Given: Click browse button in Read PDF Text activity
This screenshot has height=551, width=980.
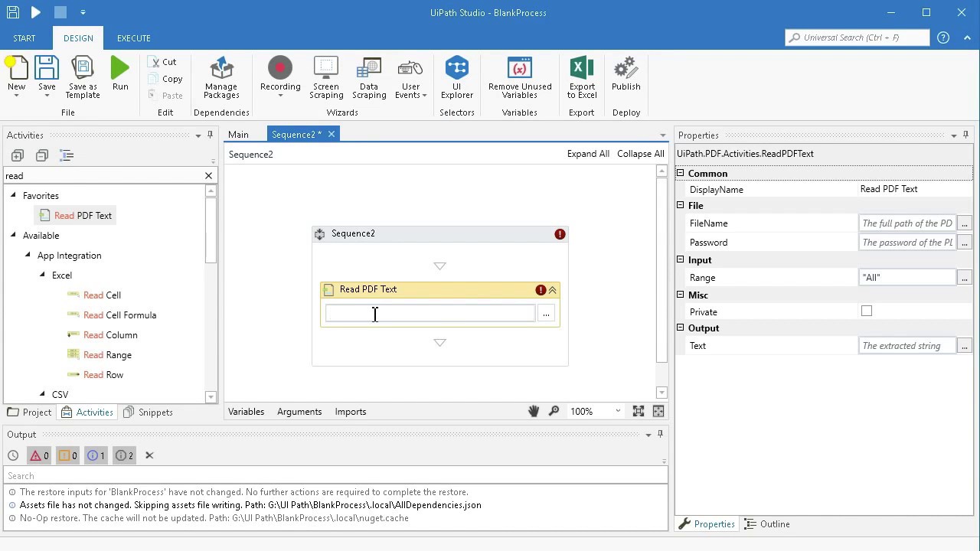Looking at the screenshot, I should coord(546,314).
